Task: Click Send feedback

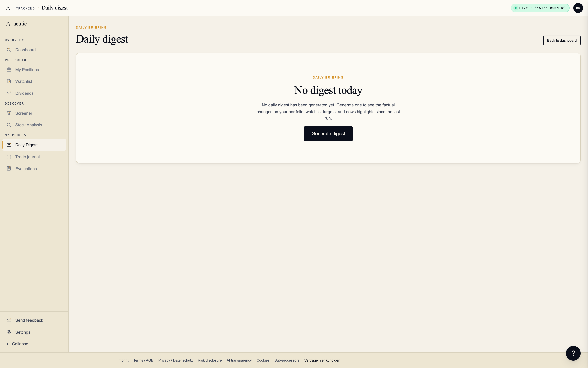Action: [x=34, y=320]
